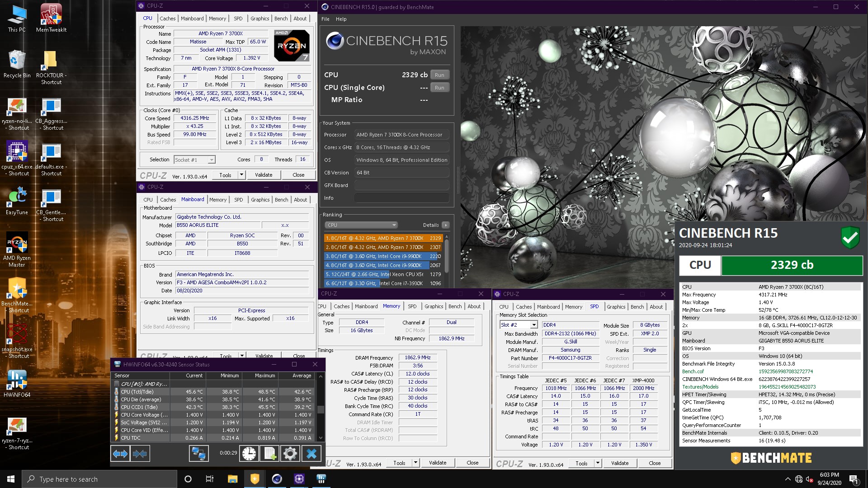Select SoC Voltage sensor row in HWiNFO
The height and width of the screenshot is (488, 868).
(x=213, y=422)
